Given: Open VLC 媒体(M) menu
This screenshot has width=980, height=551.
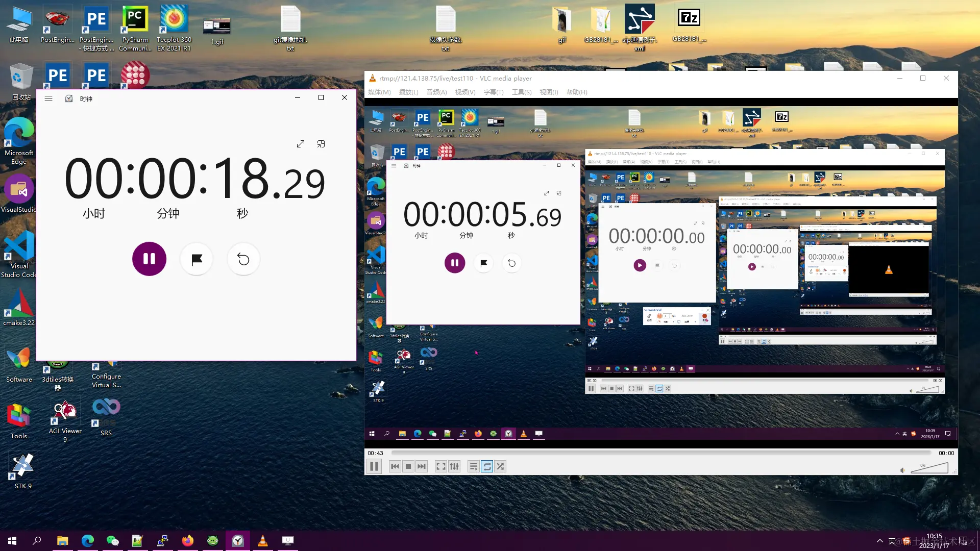Looking at the screenshot, I should (x=379, y=92).
